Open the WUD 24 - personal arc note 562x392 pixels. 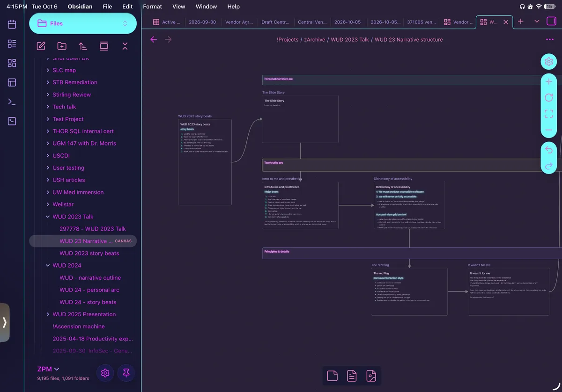89,290
